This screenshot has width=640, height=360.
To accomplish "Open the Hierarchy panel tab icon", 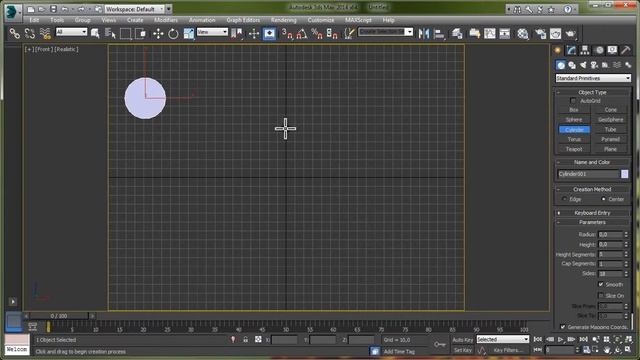I will pyautogui.click(x=585, y=50).
